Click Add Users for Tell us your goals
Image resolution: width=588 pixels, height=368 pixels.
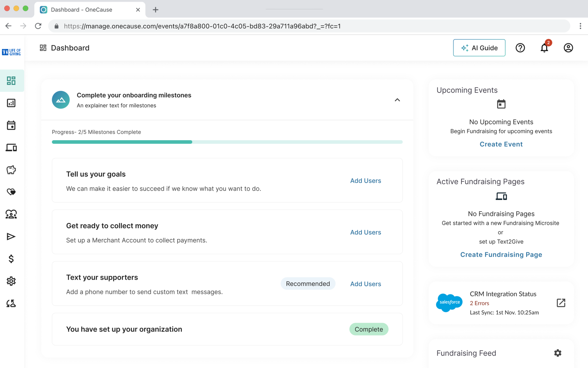point(366,181)
